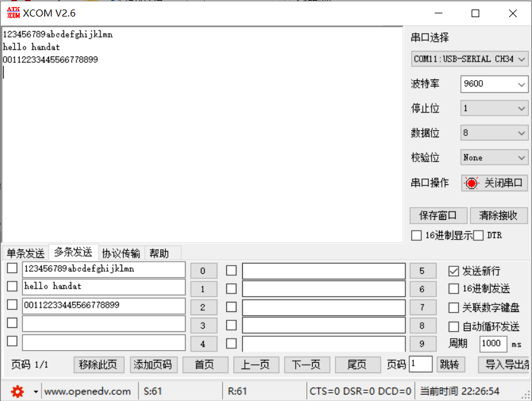
Task: Click the hello handat text field
Action: [104, 288]
